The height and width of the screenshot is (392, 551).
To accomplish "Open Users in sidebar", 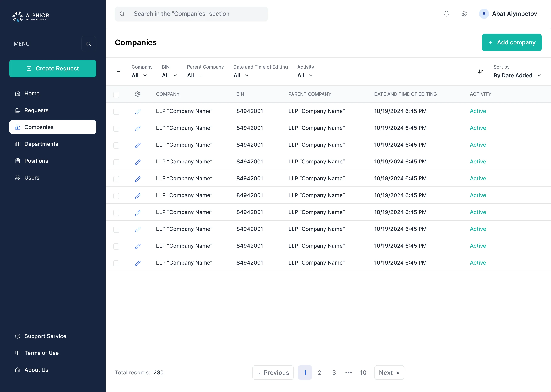I will click(53, 178).
